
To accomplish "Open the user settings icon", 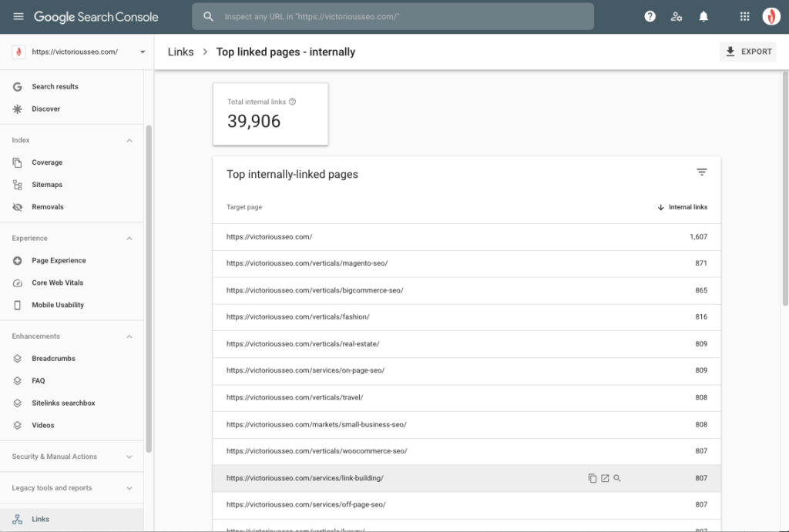I will (677, 16).
